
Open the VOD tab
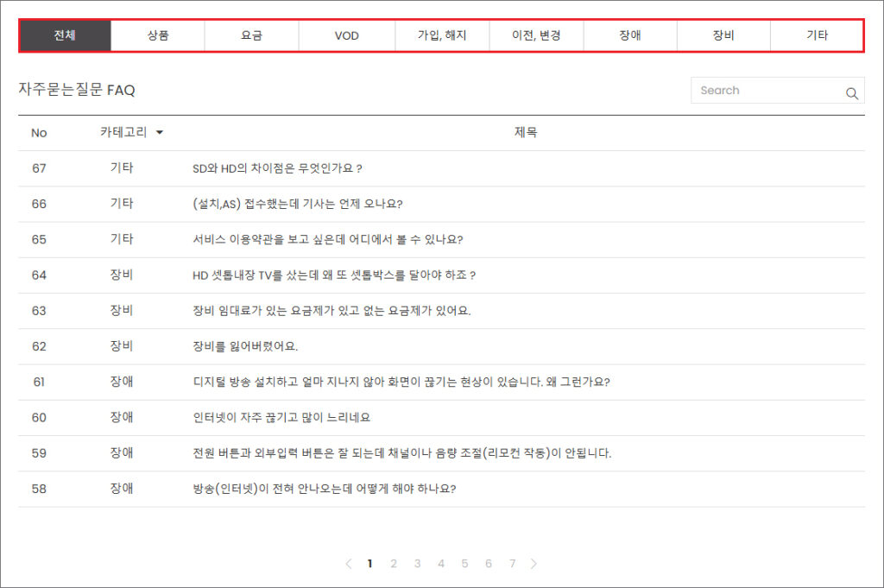(347, 35)
